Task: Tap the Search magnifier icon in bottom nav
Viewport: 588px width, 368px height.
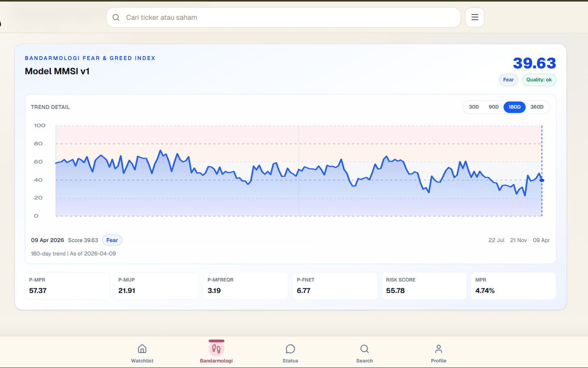Action: [364, 349]
